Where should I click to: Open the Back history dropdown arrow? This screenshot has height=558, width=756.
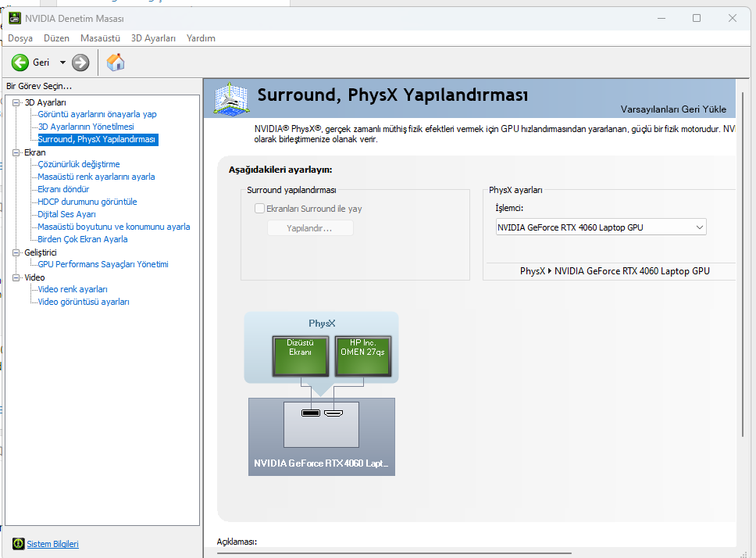coord(62,63)
